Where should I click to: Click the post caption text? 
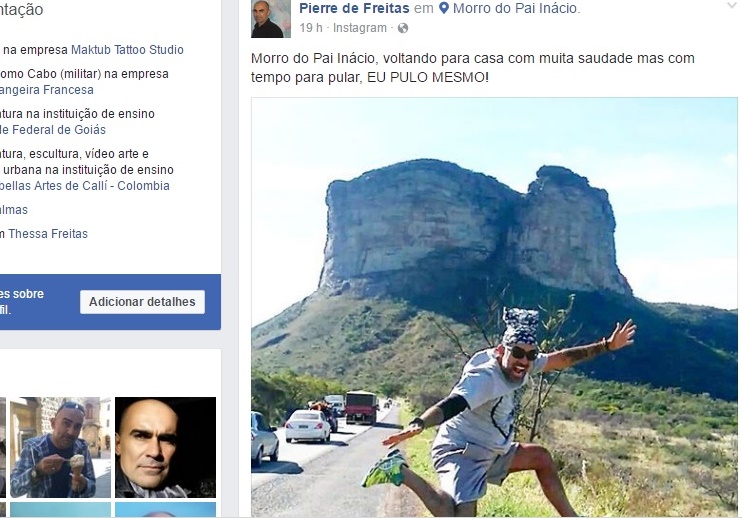tap(473, 68)
